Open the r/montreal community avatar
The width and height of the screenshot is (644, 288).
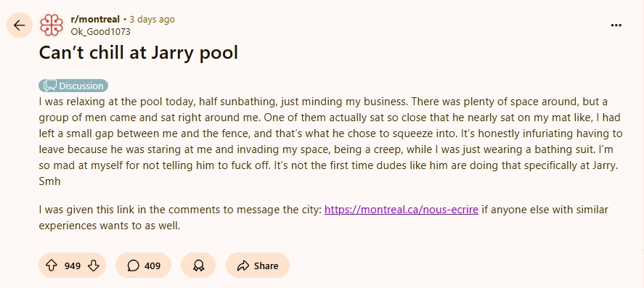tap(52, 25)
